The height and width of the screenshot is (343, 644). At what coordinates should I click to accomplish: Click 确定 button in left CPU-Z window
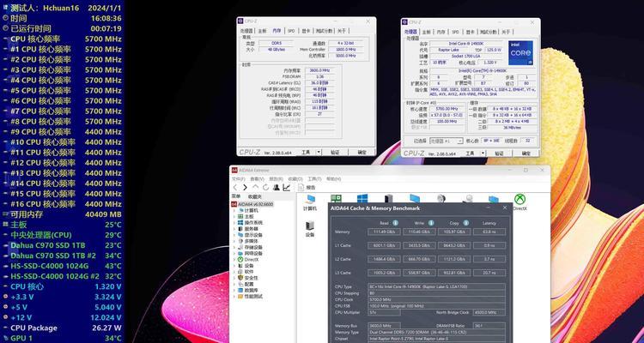tap(361, 153)
